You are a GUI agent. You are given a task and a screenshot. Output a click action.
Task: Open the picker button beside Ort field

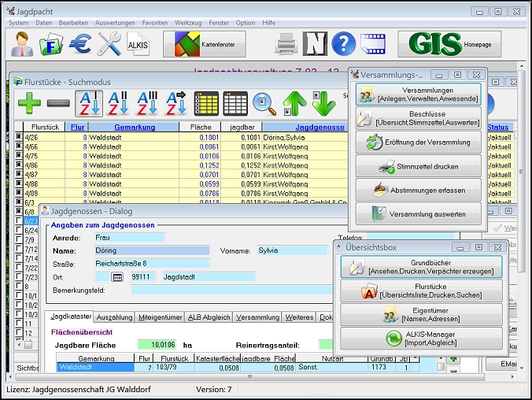click(118, 277)
